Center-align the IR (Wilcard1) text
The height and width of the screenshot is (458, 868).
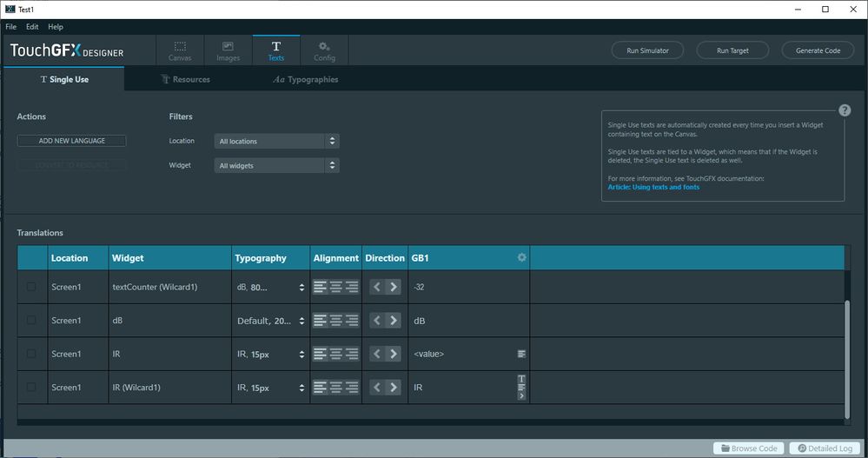(335, 388)
